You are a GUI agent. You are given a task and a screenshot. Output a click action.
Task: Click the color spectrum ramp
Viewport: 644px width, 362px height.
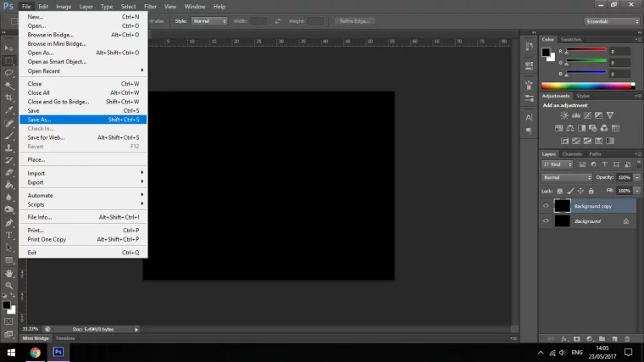pyautogui.click(x=588, y=86)
